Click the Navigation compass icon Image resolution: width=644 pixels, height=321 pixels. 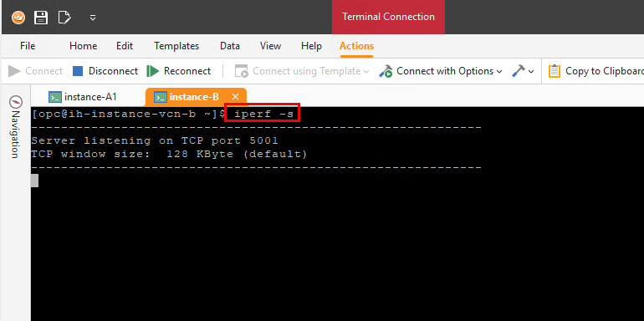point(16,102)
